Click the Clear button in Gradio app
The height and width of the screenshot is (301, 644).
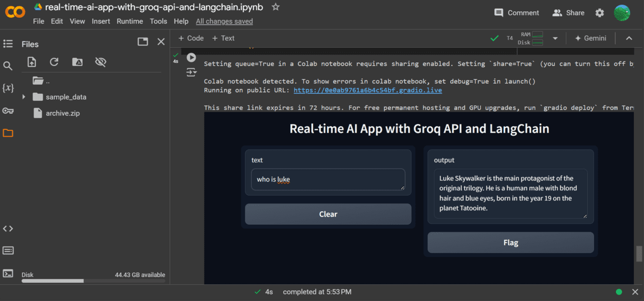[328, 214]
